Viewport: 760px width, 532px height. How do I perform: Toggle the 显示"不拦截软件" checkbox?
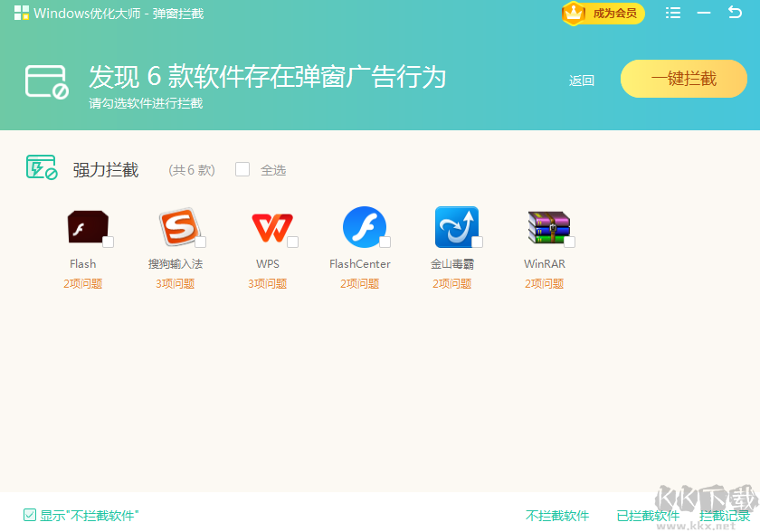[28, 515]
